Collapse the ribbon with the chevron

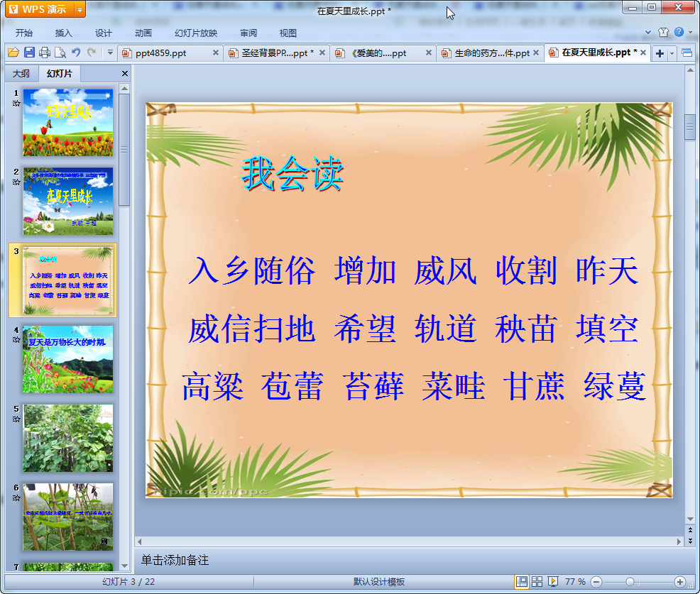coord(648,32)
